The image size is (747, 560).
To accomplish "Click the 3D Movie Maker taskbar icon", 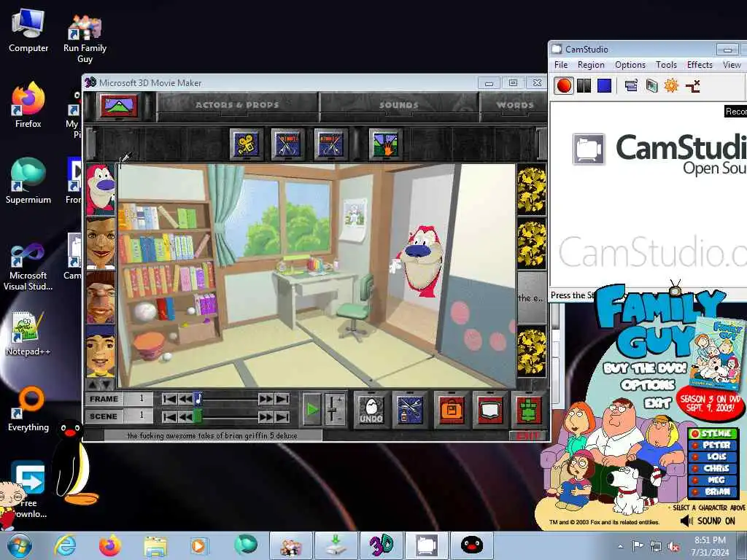I will (x=381, y=545).
